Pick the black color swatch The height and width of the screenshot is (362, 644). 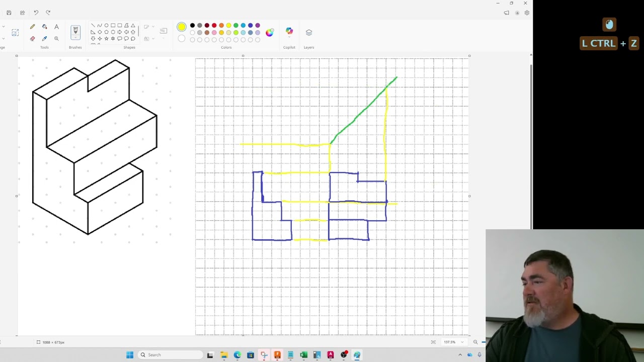click(192, 25)
